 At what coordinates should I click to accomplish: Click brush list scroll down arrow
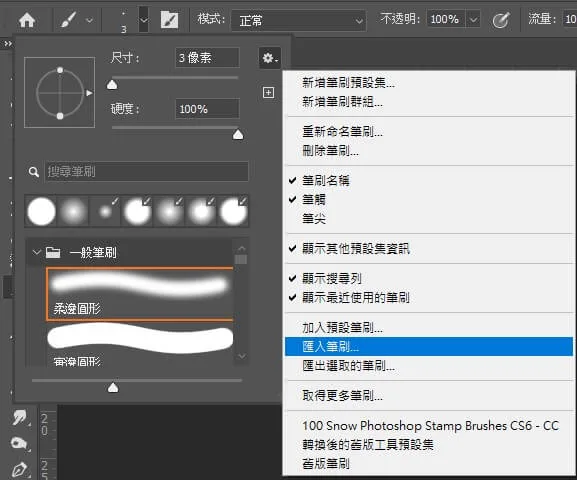[x=241, y=356]
